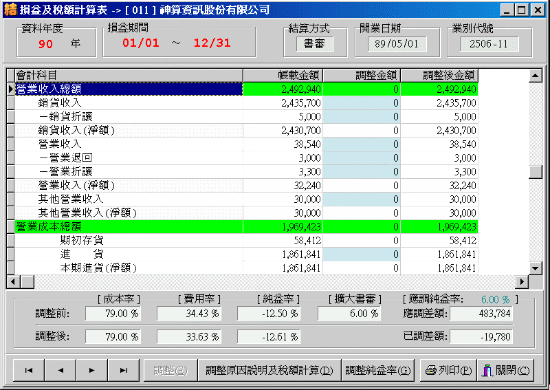Click 調整後 純益率 field -12.61 %

coord(269,337)
